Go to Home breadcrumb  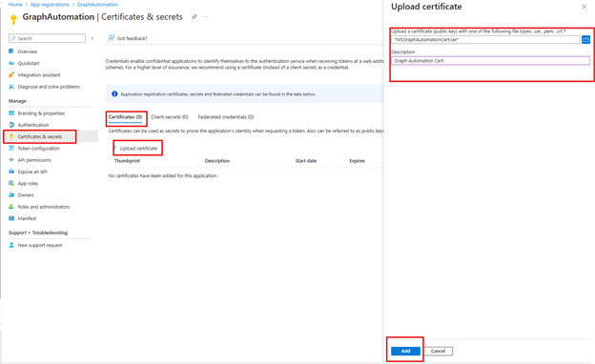click(x=15, y=5)
